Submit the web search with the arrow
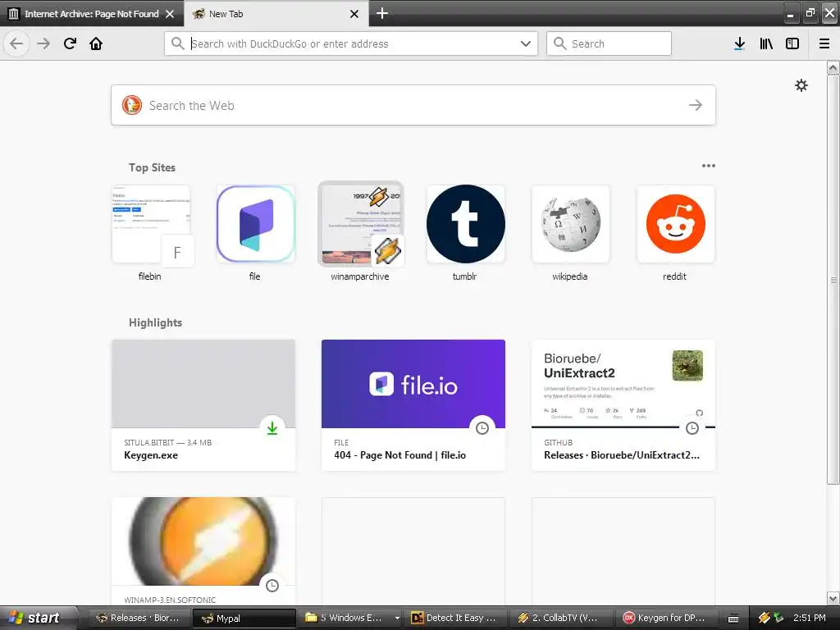 tap(696, 105)
